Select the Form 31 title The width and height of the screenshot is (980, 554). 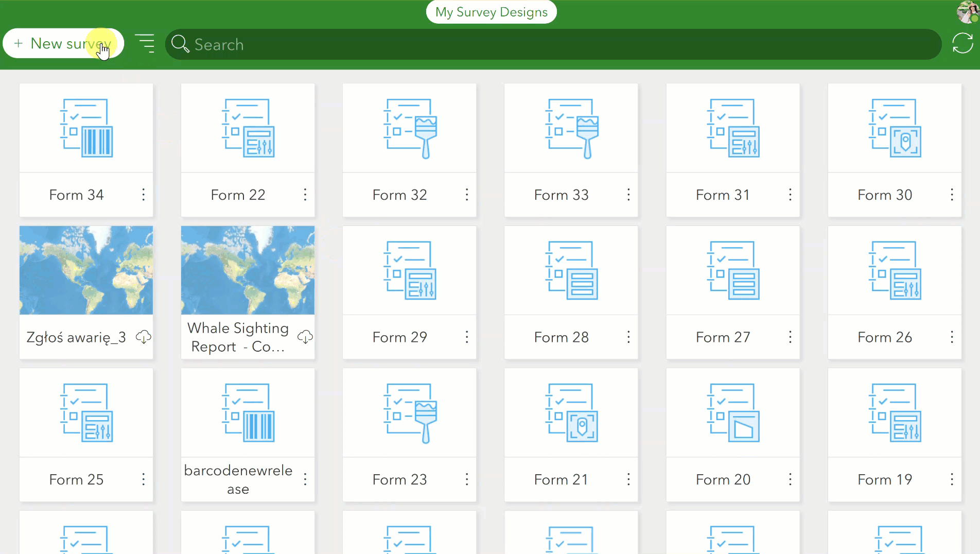tap(723, 195)
